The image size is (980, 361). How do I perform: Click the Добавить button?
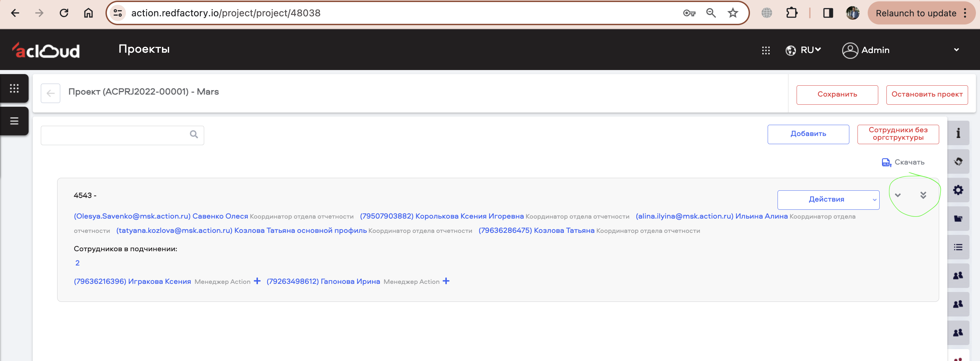[808, 134]
